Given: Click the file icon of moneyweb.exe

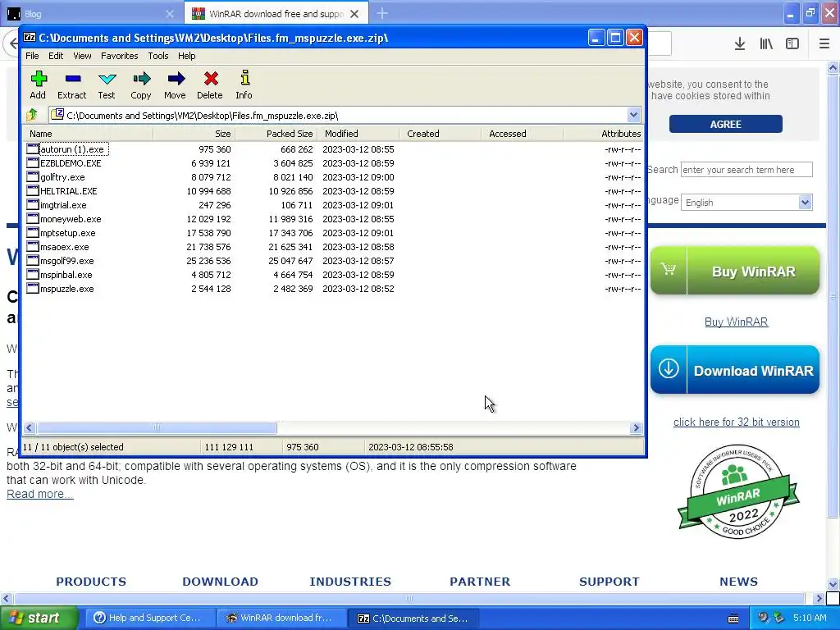Looking at the screenshot, I should pyautogui.click(x=33, y=218).
